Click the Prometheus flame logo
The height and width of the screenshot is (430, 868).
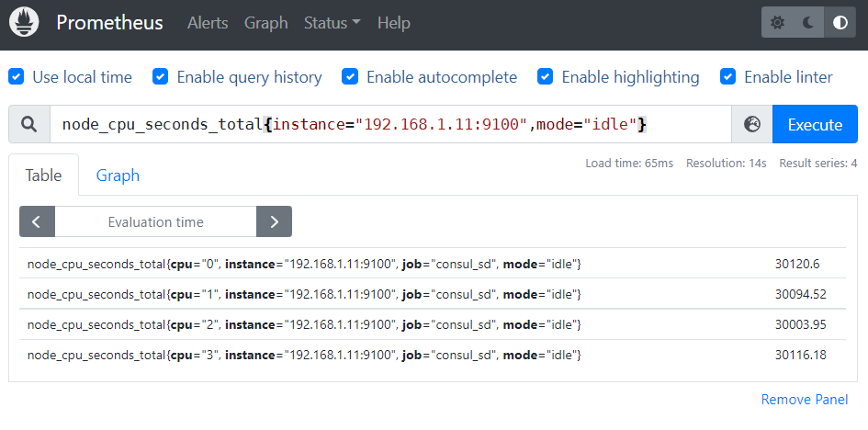coord(24,23)
